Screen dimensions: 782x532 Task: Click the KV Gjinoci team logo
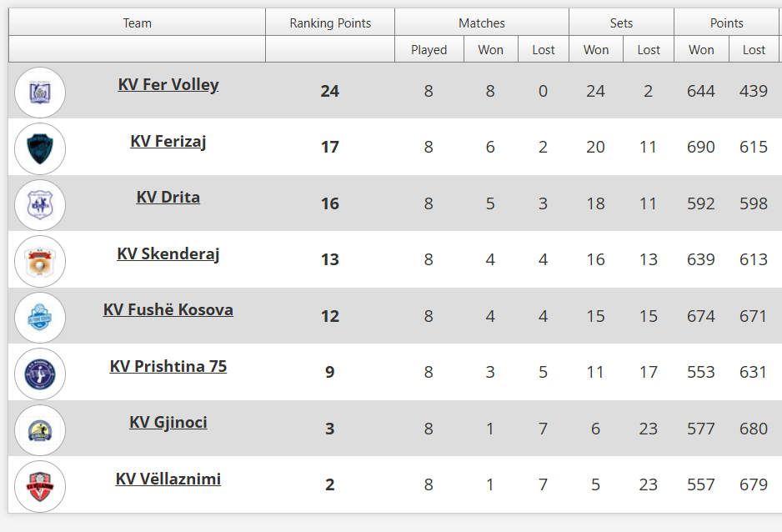click(40, 429)
